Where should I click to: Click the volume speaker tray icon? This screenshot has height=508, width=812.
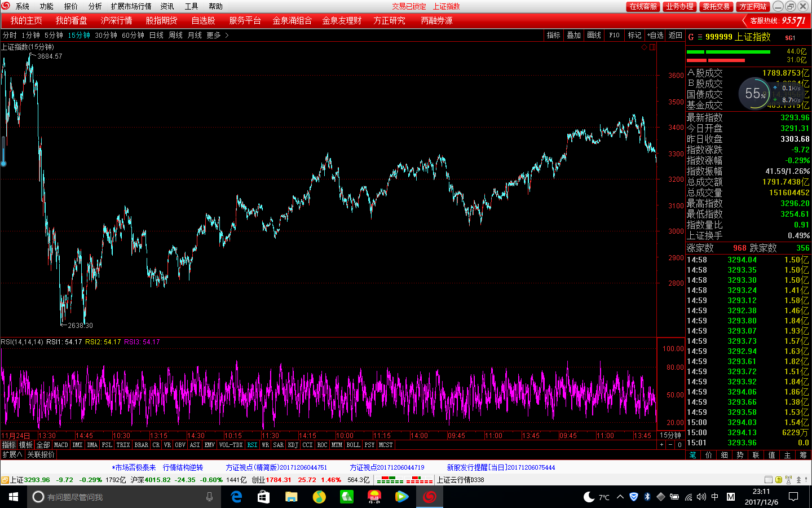[x=701, y=497]
